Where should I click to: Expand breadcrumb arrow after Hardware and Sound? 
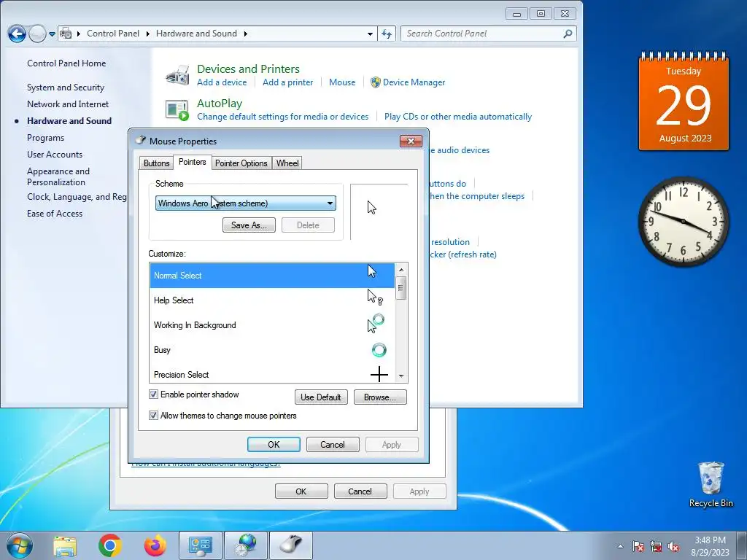click(x=245, y=34)
